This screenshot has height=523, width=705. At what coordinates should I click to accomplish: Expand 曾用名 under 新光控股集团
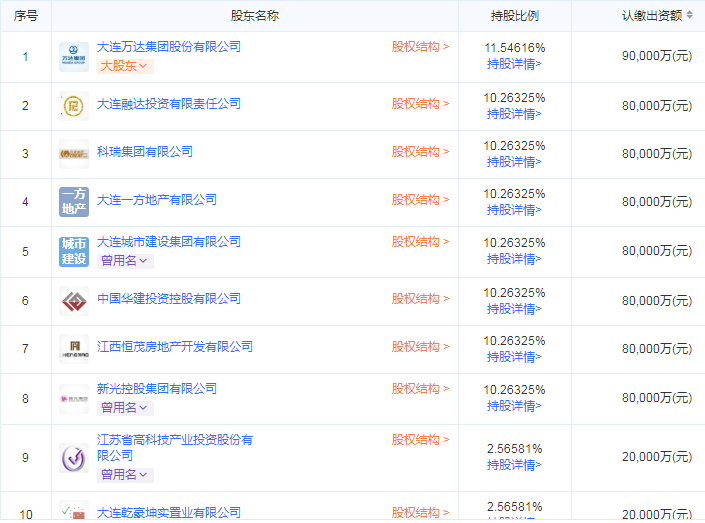125,408
